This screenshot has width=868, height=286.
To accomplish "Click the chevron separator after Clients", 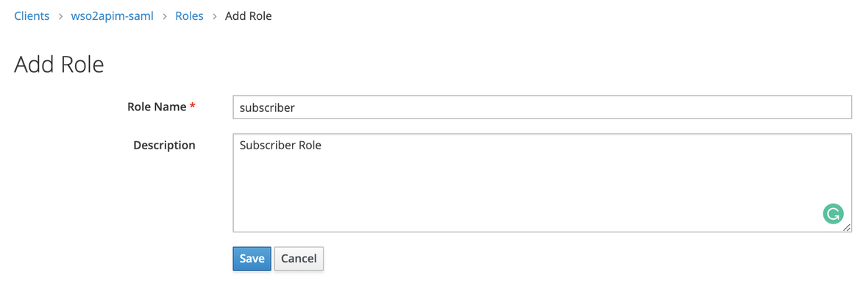I will coord(60,16).
